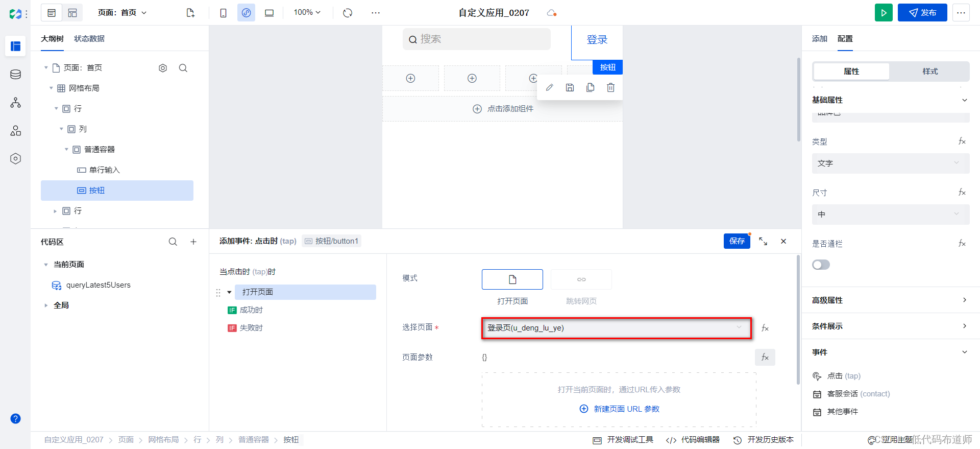Open the 尺寸 dropdown showing 中
Image resolution: width=980 pixels, height=449 pixels.
click(x=891, y=215)
